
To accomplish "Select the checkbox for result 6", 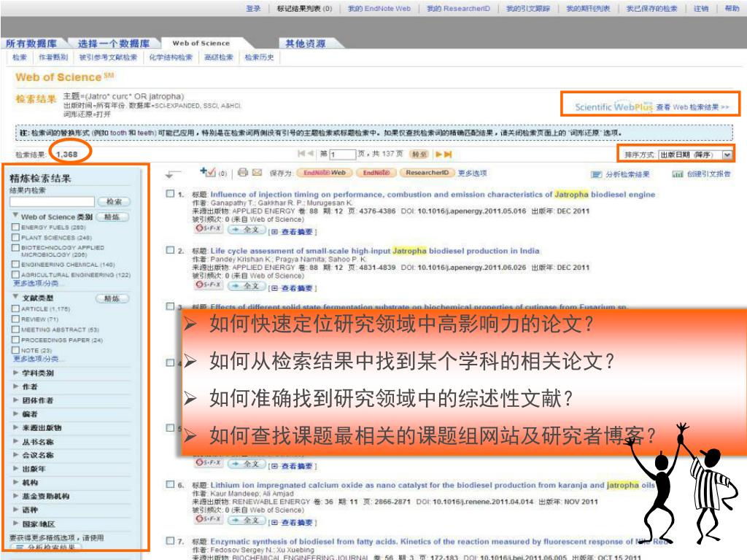I will pos(170,484).
